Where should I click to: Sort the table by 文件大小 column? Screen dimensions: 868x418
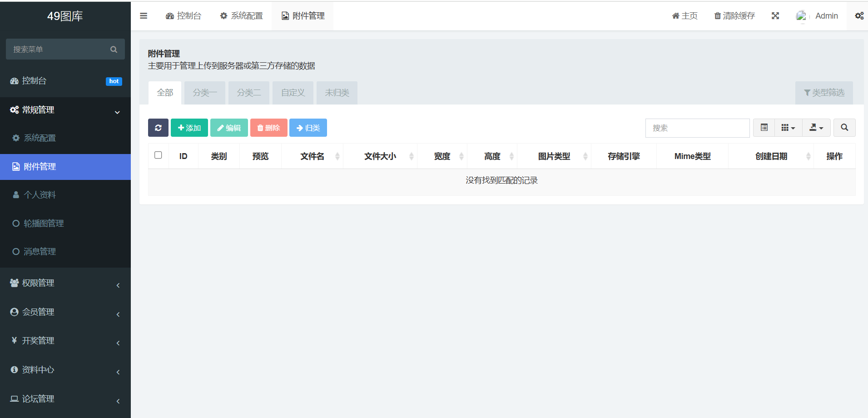(x=380, y=156)
